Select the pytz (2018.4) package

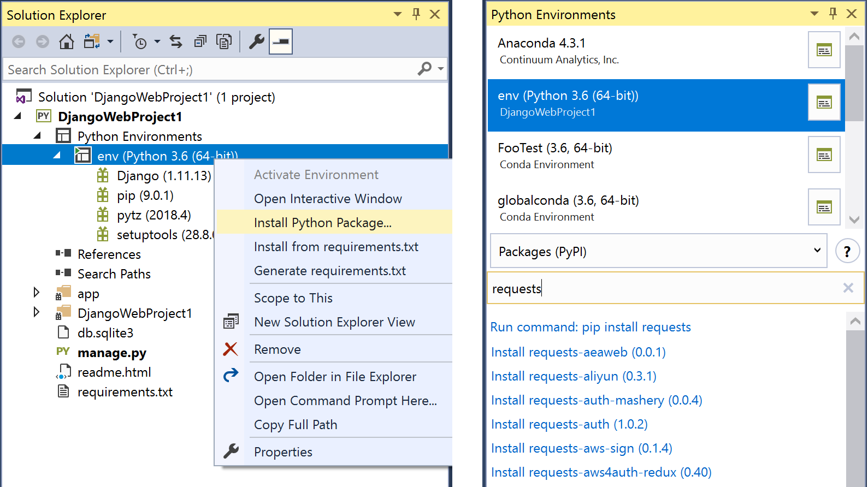tap(154, 215)
